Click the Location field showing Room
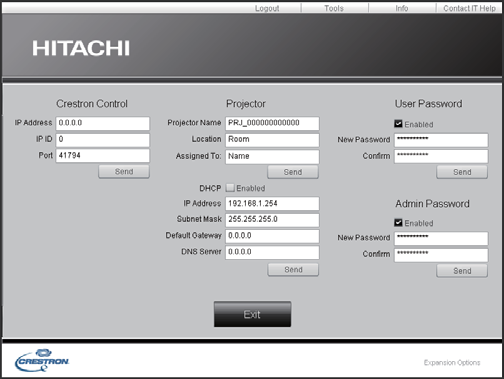This screenshot has width=504, height=379. (x=272, y=140)
